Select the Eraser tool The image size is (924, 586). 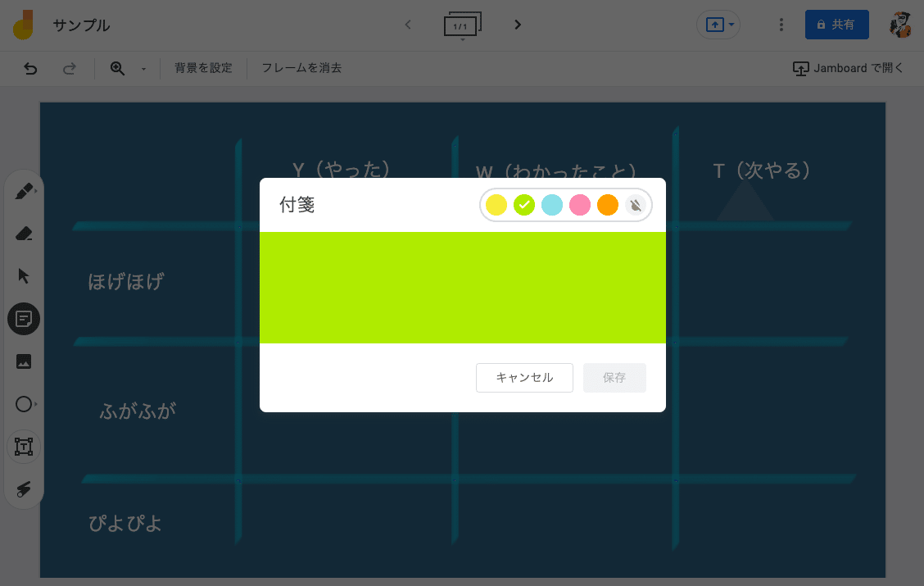24,233
